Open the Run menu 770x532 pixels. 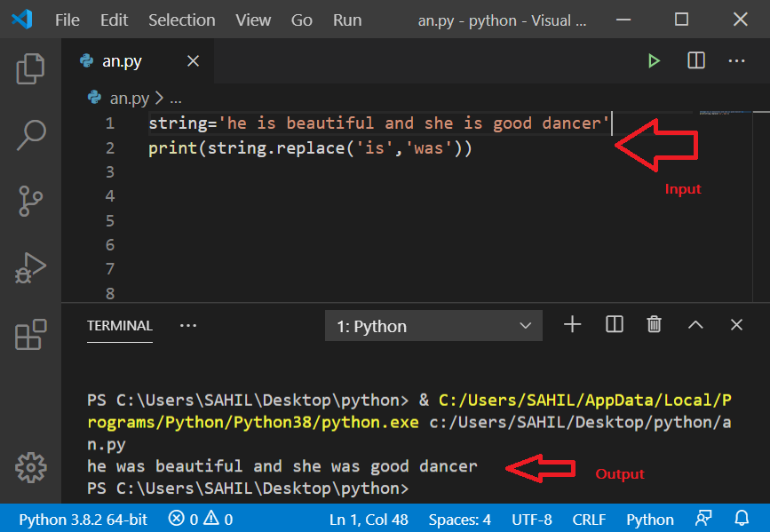347,20
